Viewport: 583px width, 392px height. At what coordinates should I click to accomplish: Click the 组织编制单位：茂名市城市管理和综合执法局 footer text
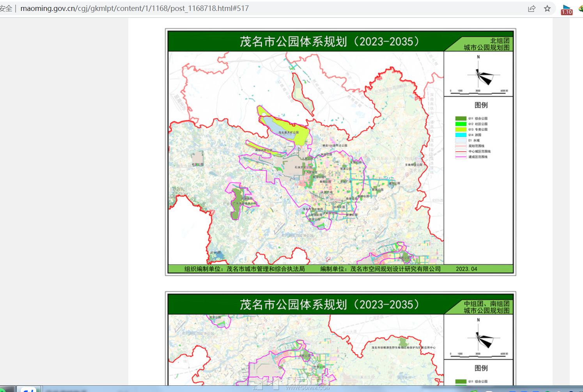(x=245, y=269)
